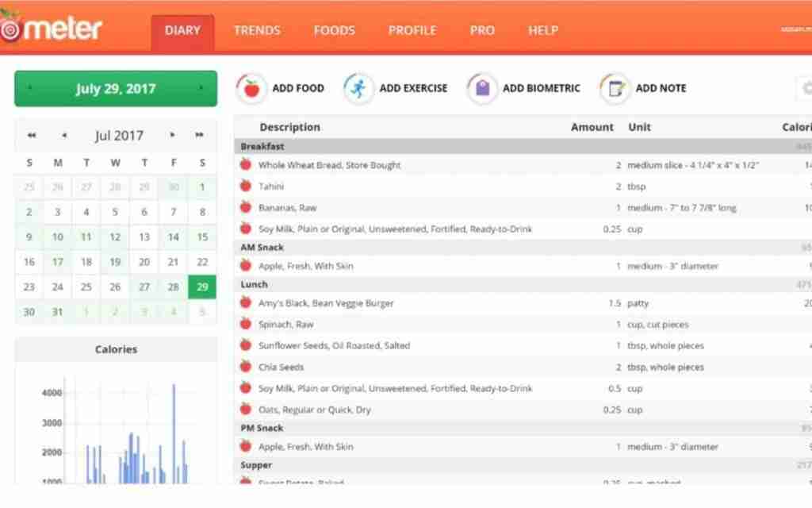The height and width of the screenshot is (508, 812).
Task: Jump forward one year in calendar
Action: point(199,135)
